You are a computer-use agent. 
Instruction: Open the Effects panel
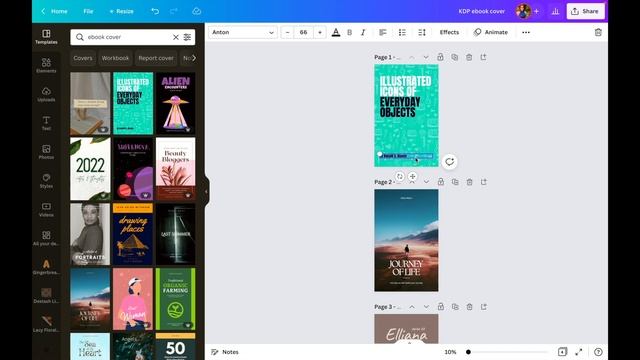tap(449, 32)
